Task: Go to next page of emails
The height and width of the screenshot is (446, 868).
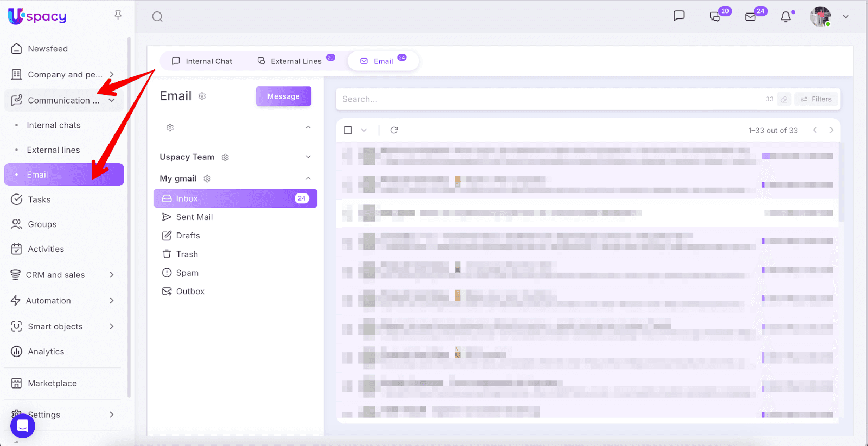Action: [x=831, y=130]
